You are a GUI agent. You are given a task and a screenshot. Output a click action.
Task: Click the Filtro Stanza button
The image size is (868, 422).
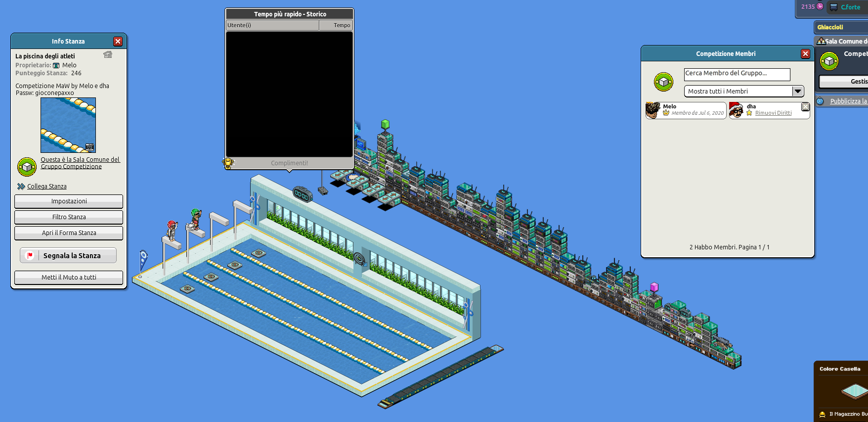(x=69, y=217)
